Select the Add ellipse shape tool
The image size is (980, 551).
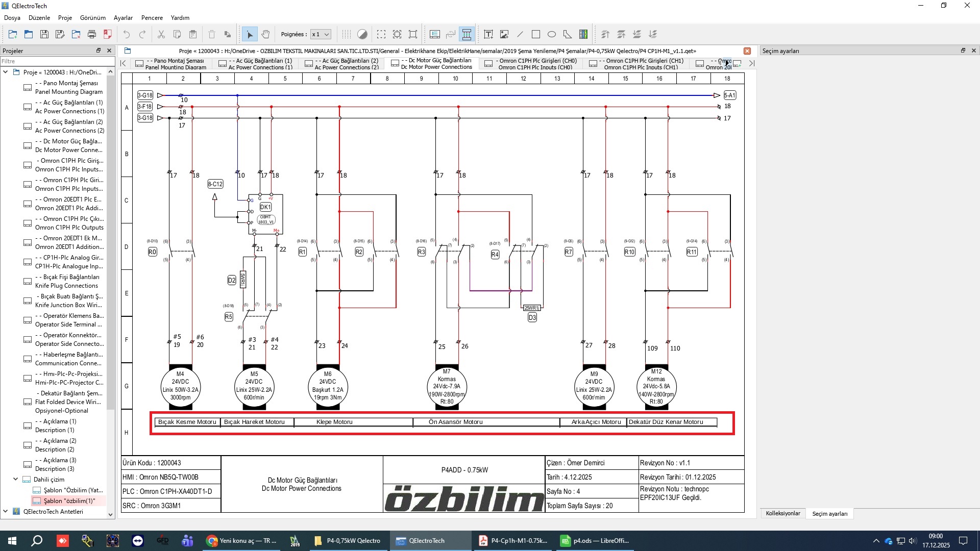552,34
